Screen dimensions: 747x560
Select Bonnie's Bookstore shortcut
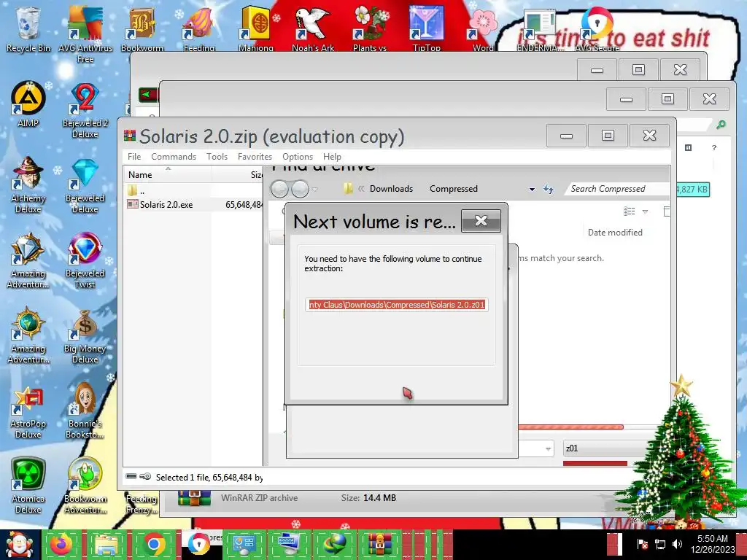coord(85,411)
